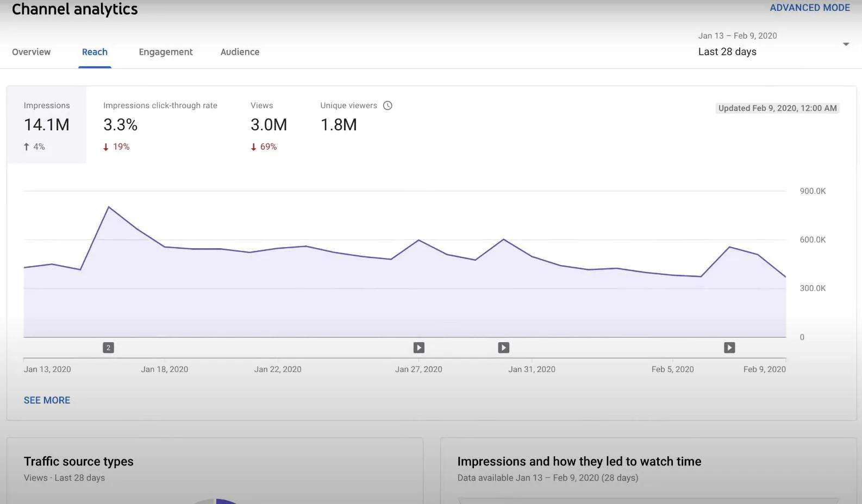
Task: Open the video marker labeled 2
Action: point(108,348)
